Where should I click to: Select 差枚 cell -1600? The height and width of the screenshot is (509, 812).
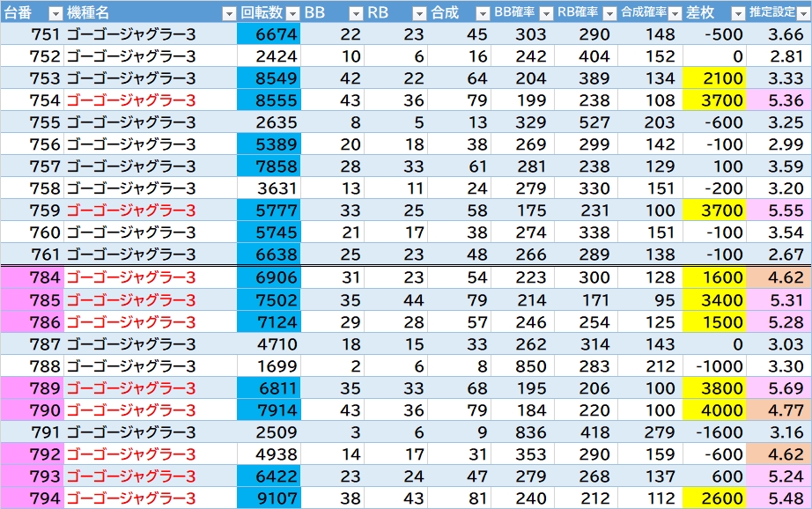click(x=714, y=432)
